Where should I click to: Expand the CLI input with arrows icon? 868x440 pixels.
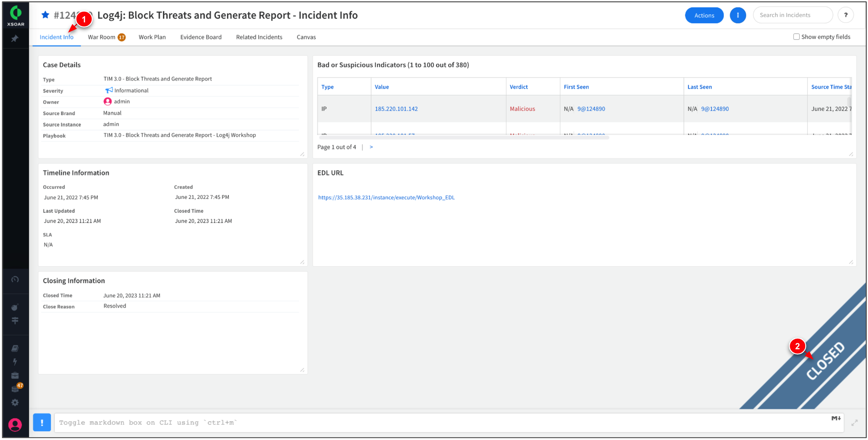click(x=855, y=423)
